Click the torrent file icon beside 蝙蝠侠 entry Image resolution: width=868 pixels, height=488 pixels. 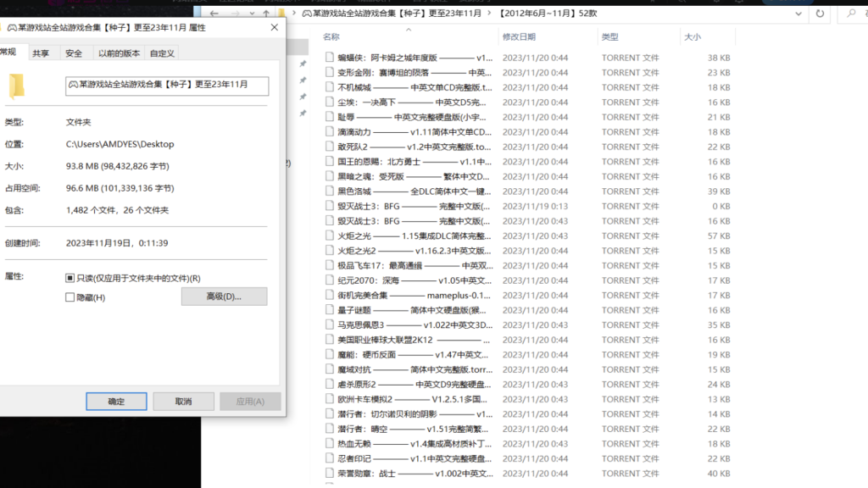tap(329, 58)
